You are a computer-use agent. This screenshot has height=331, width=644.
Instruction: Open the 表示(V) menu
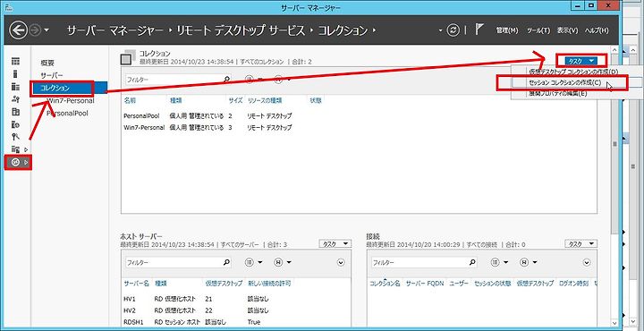pyautogui.click(x=567, y=30)
